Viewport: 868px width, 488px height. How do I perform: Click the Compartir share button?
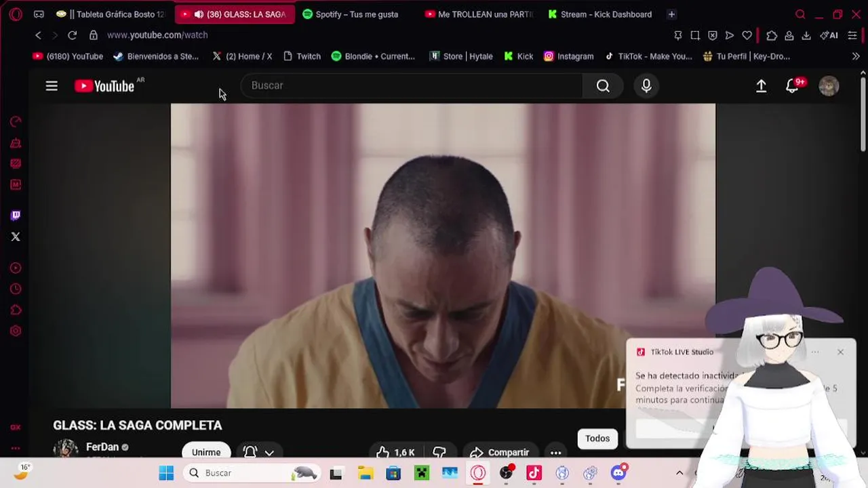tap(499, 453)
